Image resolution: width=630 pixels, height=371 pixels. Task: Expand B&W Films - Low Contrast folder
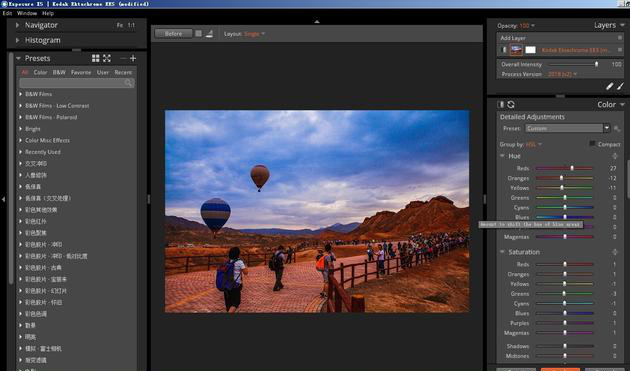[20, 106]
